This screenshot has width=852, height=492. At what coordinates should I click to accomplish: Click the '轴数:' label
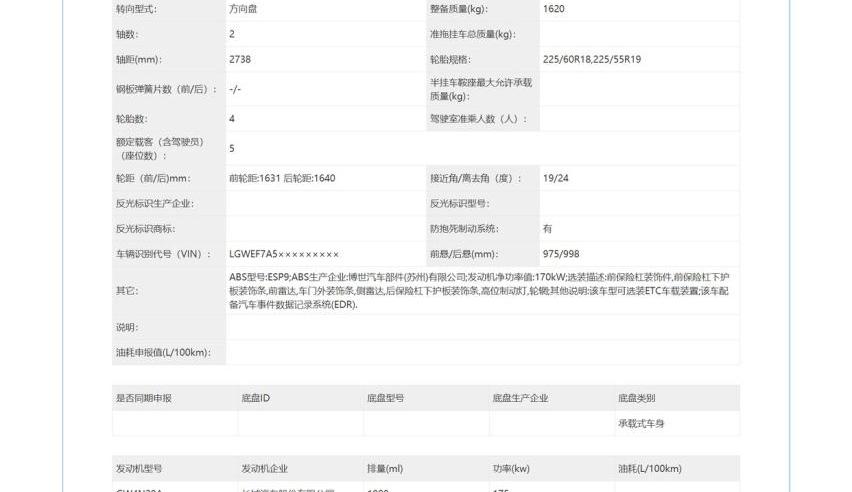tap(127, 34)
